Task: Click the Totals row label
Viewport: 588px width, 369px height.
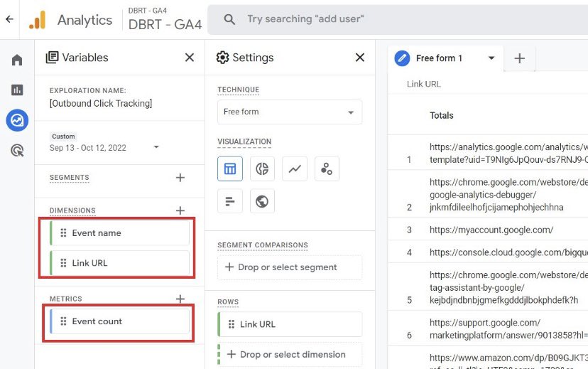Action: (442, 116)
